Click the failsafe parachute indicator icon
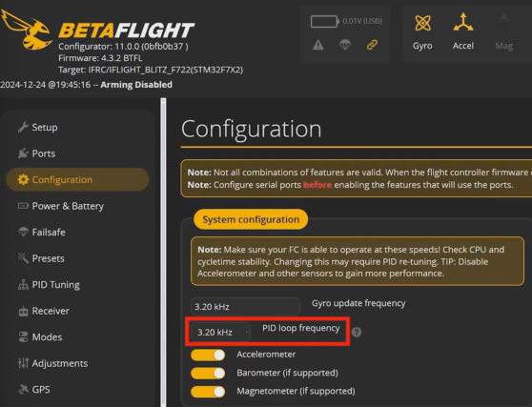This screenshot has height=407, width=532. pos(345,45)
